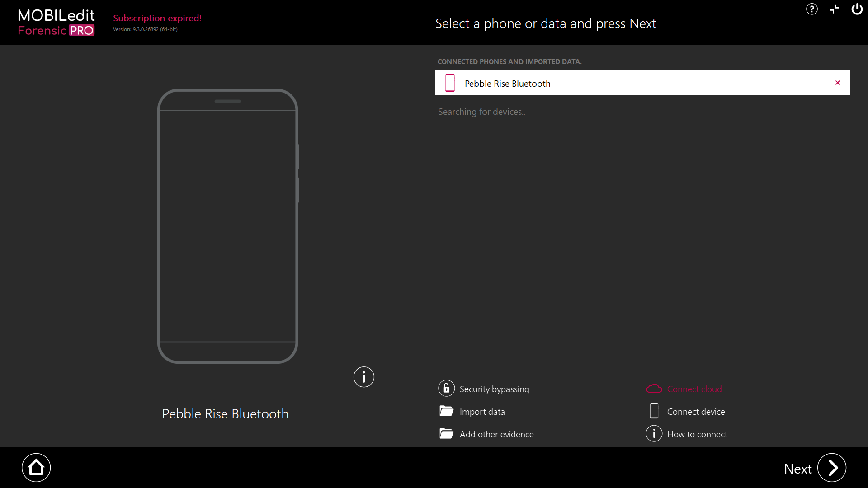Open the Subscription expired link
The image size is (868, 488).
157,18
